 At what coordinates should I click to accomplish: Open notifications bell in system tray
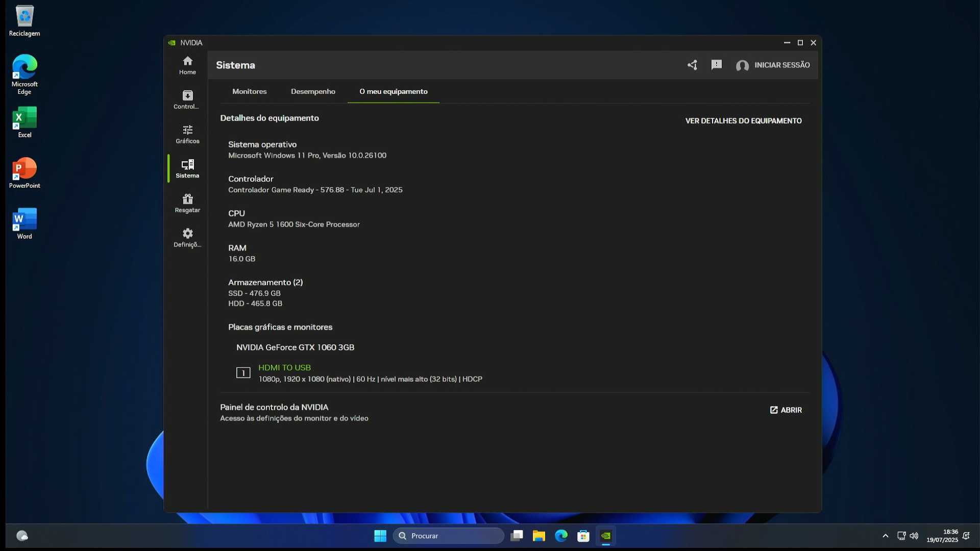click(966, 536)
